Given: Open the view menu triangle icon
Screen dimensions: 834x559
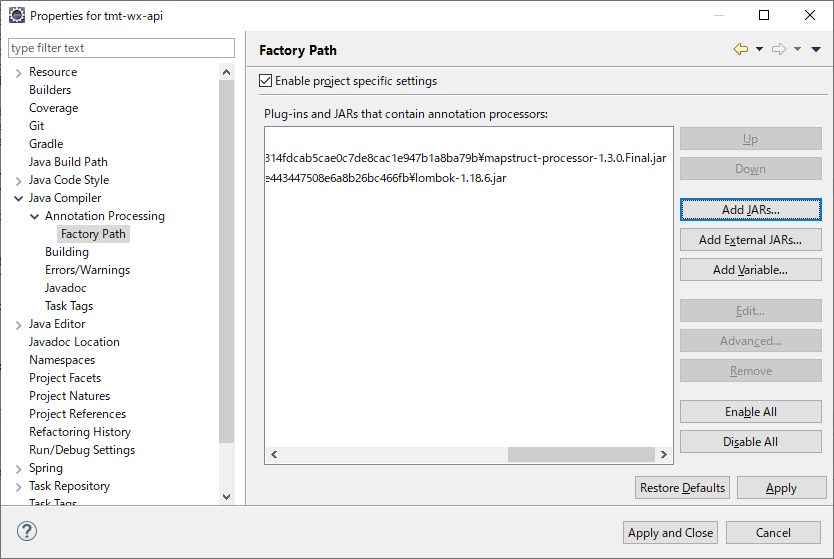Looking at the screenshot, I should (815, 50).
